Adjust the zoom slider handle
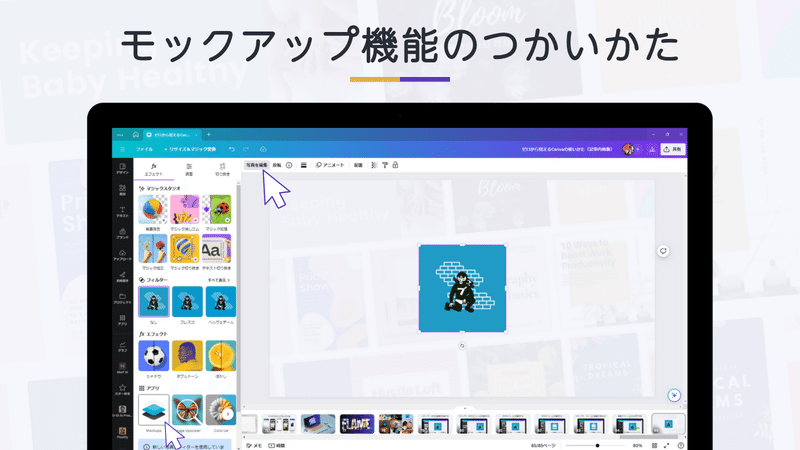The height and width of the screenshot is (450, 800). pos(597,445)
